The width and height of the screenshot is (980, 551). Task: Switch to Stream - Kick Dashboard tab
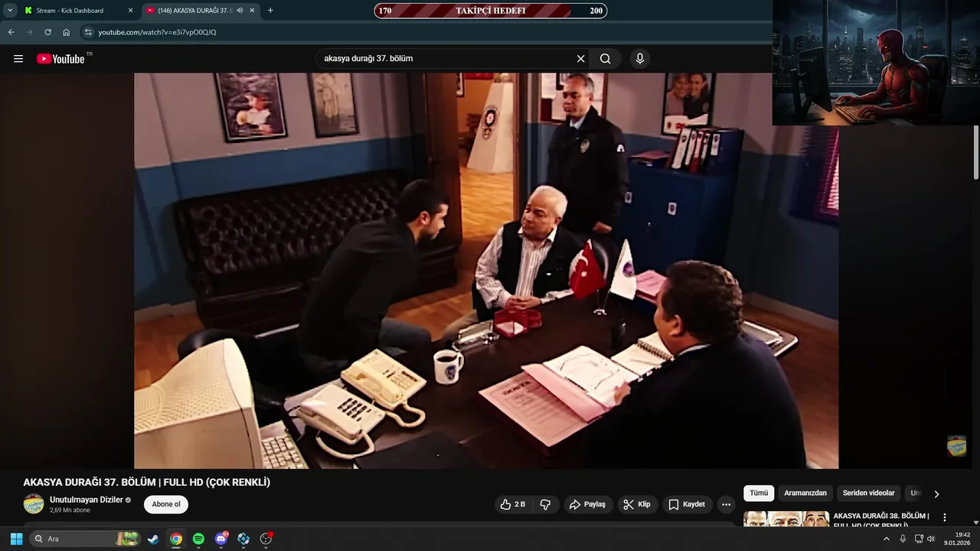click(77, 11)
